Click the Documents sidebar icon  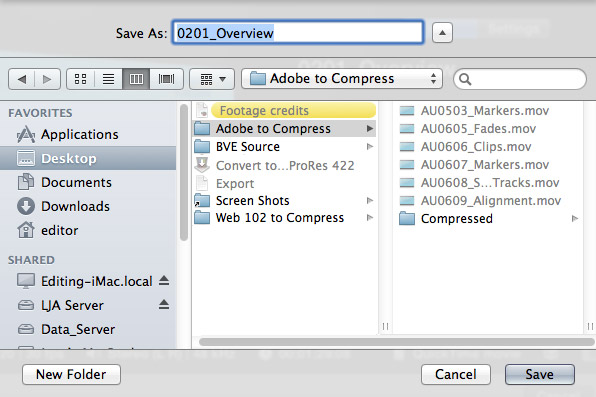(x=26, y=182)
